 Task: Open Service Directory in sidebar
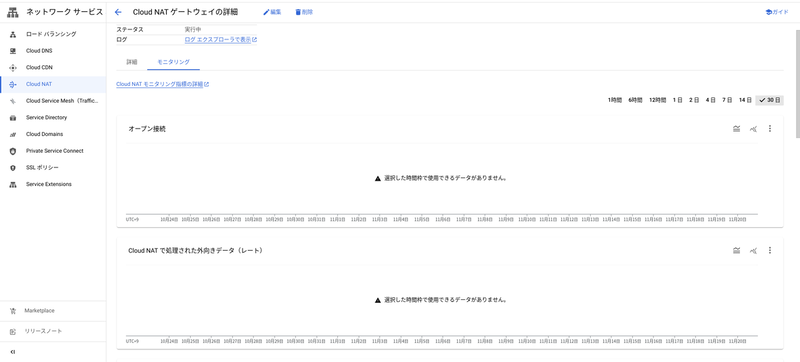[x=53, y=117]
